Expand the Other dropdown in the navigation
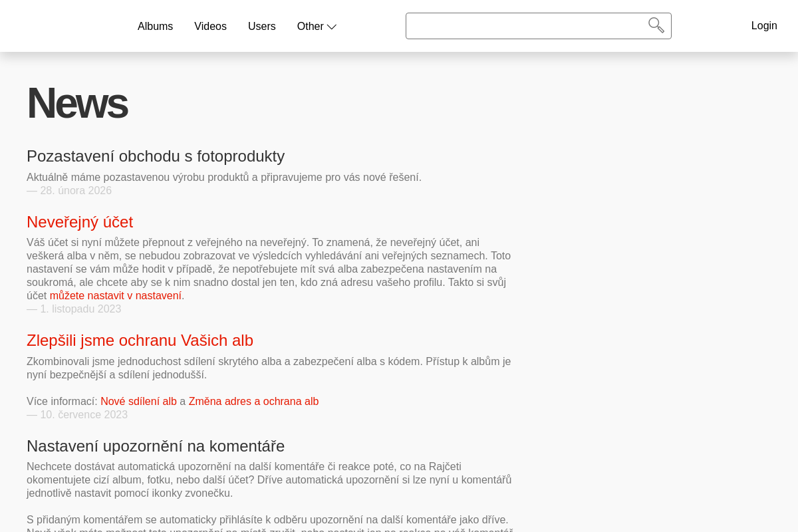798x532 pixels. [x=311, y=26]
